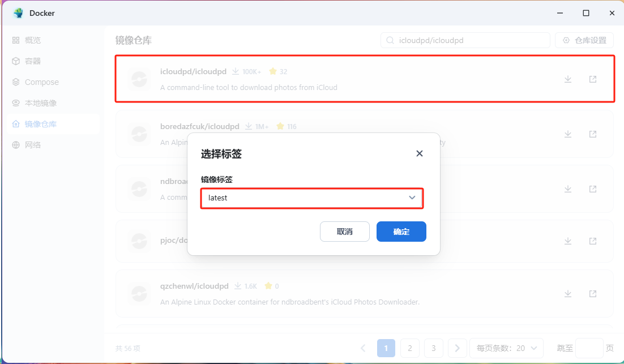Click the qzchenwl/icloudpd repository thumbnail
The height and width of the screenshot is (364, 624).
pyautogui.click(x=139, y=294)
